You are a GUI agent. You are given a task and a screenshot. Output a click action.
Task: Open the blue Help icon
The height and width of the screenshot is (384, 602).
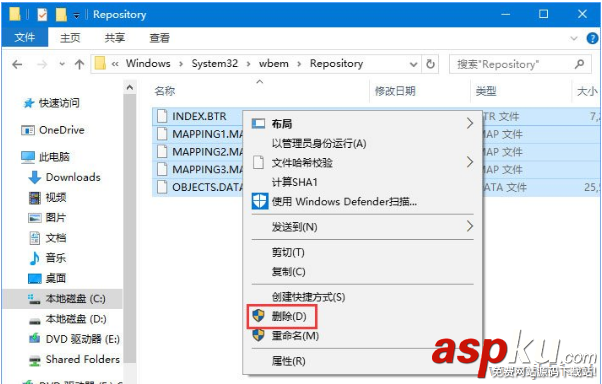(x=592, y=38)
